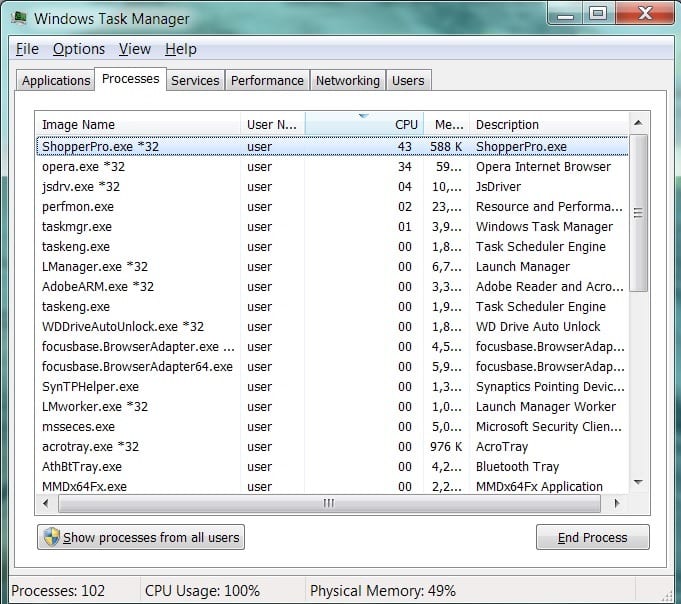The width and height of the screenshot is (681, 604).
Task: Select the MMDx64Fx.exe process
Action: click(332, 486)
